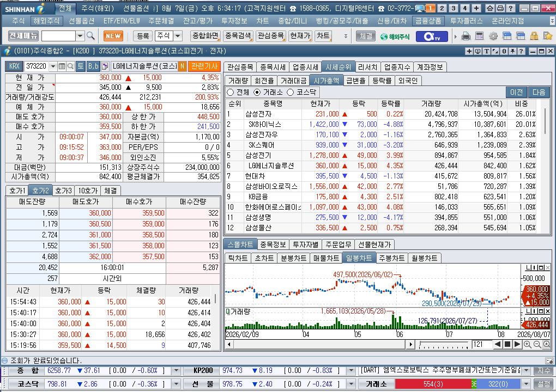Open the stock code 373220 dropdown arrow

tap(53, 66)
